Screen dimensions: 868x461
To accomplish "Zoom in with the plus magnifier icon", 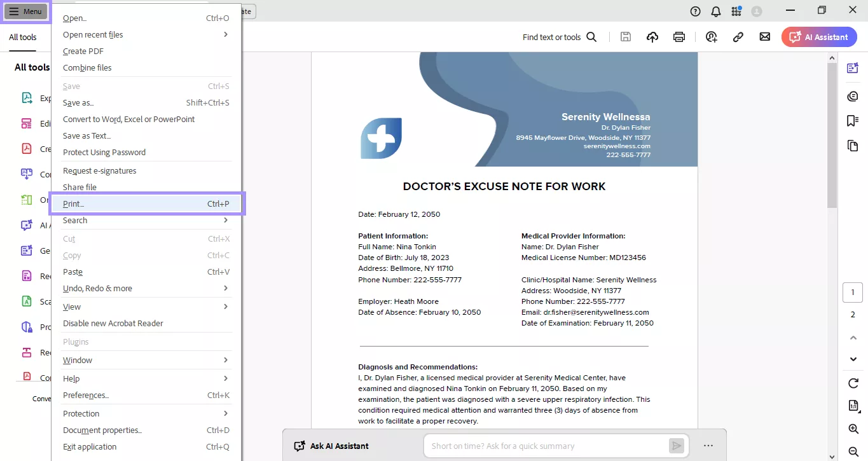I will [853, 429].
